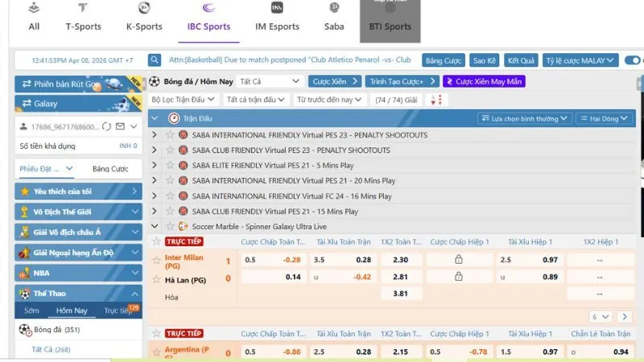The height and width of the screenshot is (362, 644).
Task: Collapse the Soccer Marble Spinner Galaxy row
Action: click(x=155, y=226)
